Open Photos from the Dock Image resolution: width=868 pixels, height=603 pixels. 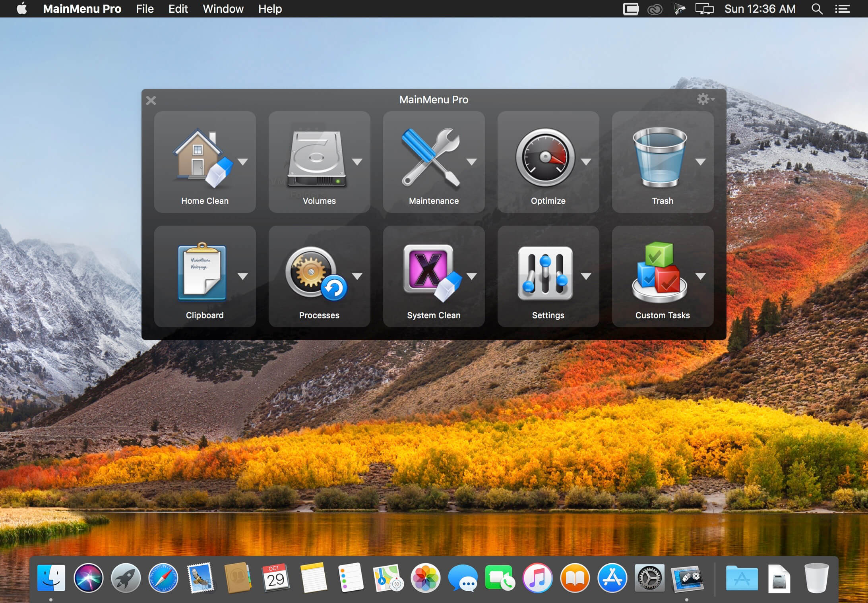pos(425,578)
